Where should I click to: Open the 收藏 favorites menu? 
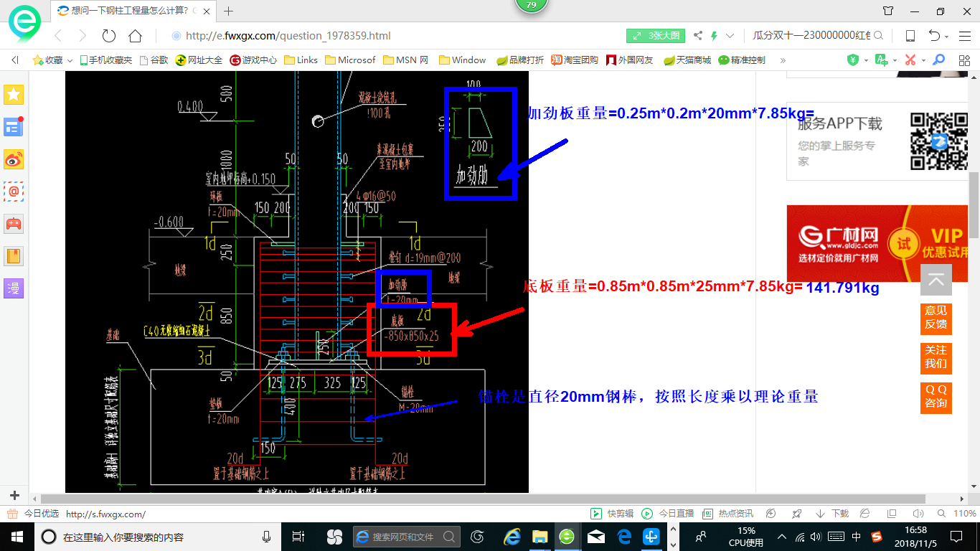[x=52, y=60]
